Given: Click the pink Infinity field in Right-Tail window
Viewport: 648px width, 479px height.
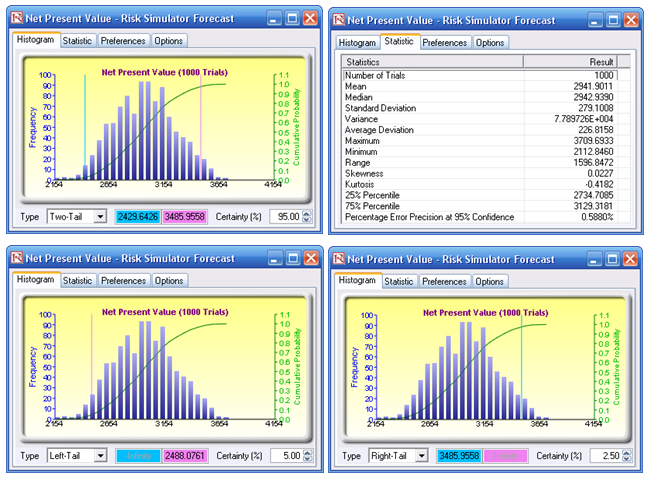Looking at the screenshot, I should click(x=505, y=456).
